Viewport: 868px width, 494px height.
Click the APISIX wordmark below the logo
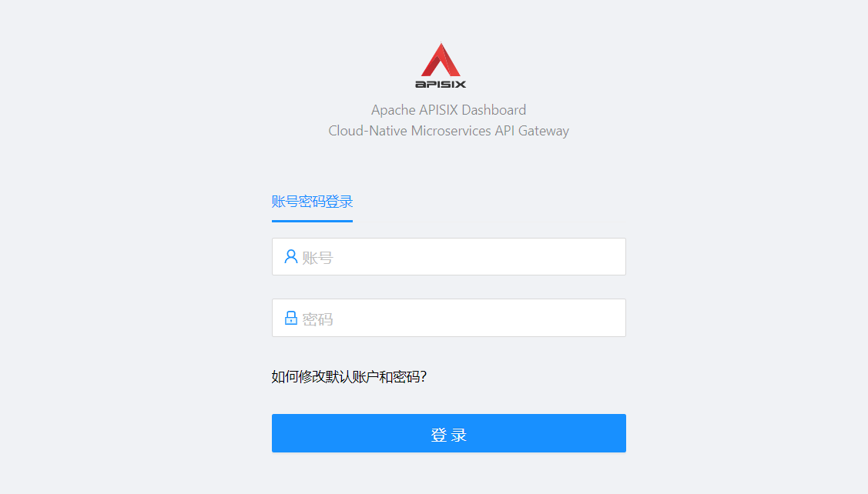tap(441, 84)
